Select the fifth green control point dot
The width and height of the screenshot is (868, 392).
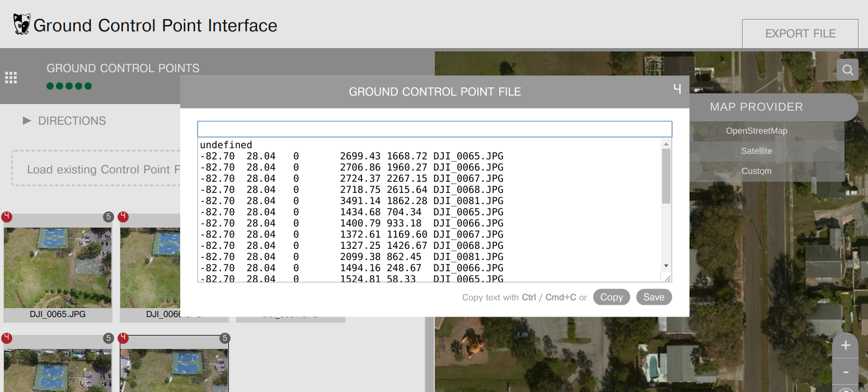87,86
